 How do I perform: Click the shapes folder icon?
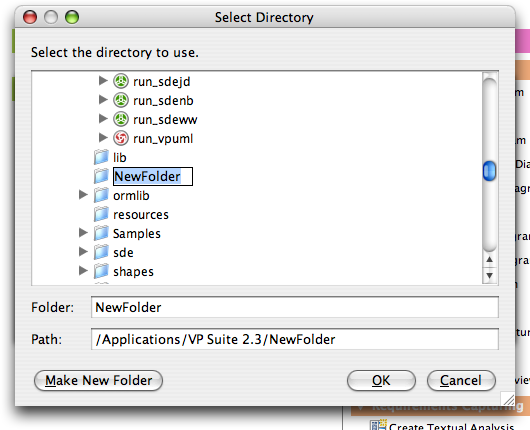(x=101, y=271)
